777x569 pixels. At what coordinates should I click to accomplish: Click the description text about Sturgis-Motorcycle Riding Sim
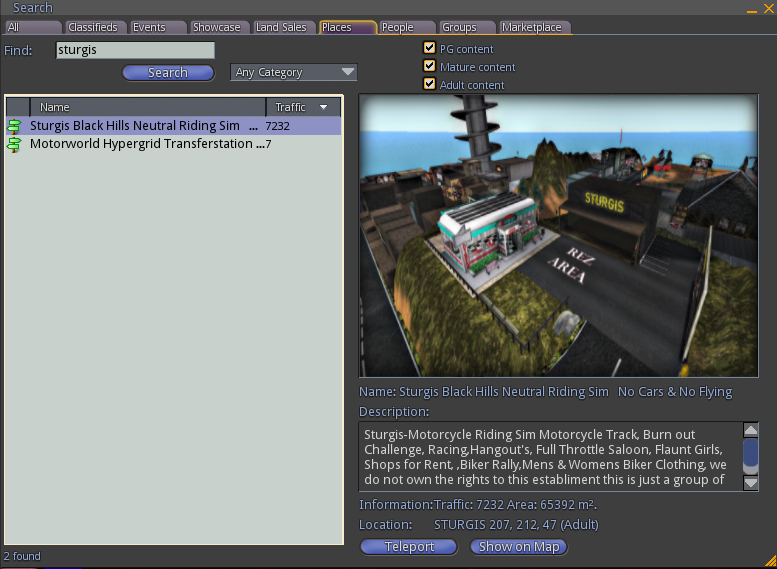[x=550, y=456]
